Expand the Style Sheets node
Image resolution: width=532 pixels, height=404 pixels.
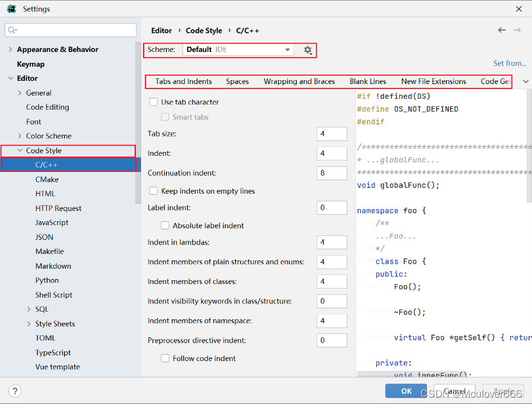tap(29, 324)
